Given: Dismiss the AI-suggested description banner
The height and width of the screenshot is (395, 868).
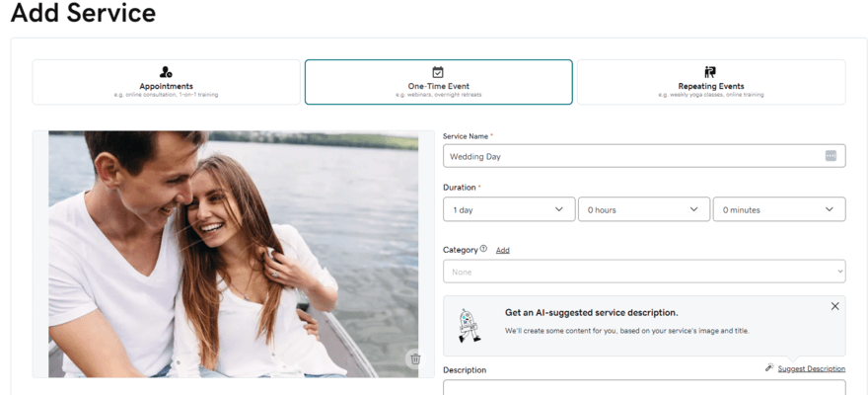Looking at the screenshot, I should (x=834, y=306).
